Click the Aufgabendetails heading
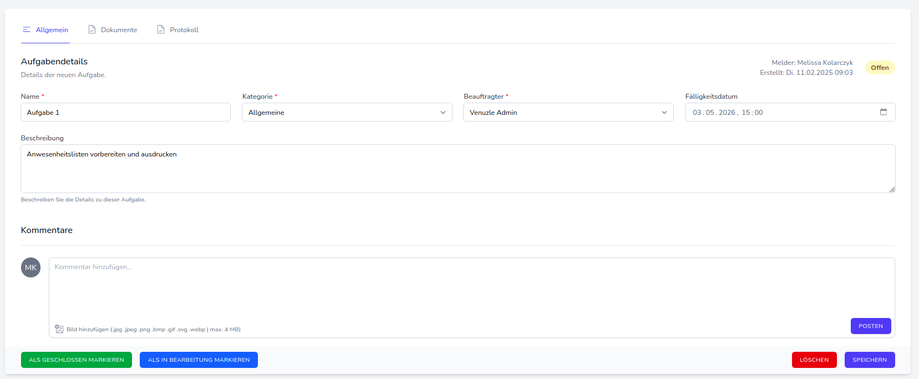Viewport: 919px width, 379px height. tap(54, 62)
